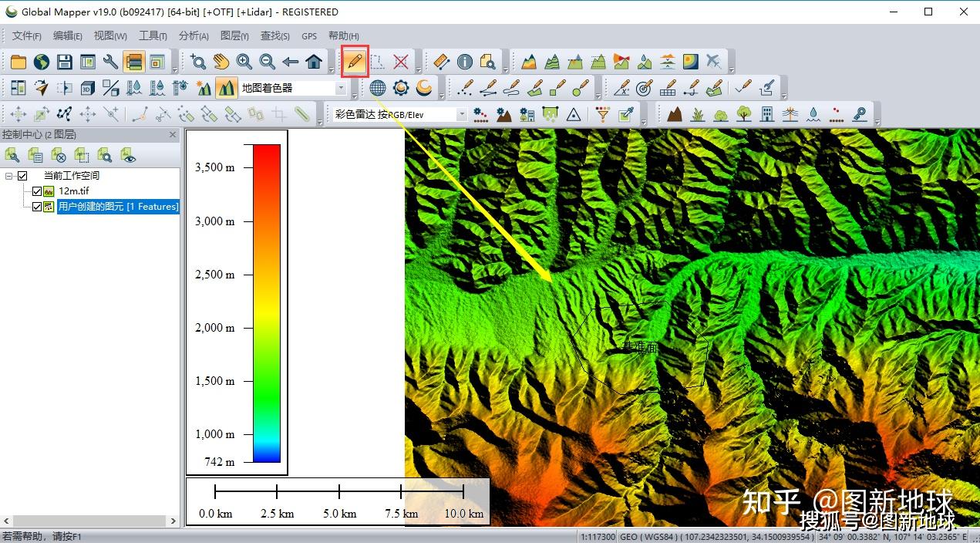Uncheck the 12m.tif layer checkbox
The height and width of the screenshot is (543, 980).
tap(36, 191)
